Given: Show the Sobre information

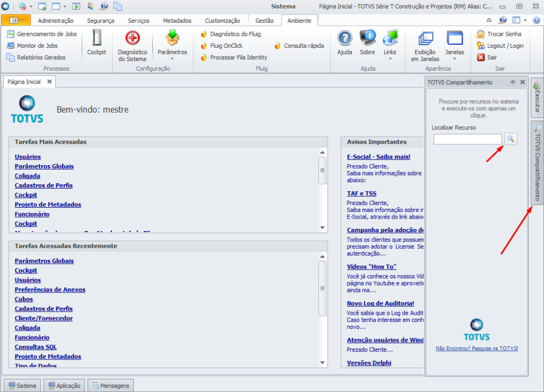Looking at the screenshot, I should 367,42.
